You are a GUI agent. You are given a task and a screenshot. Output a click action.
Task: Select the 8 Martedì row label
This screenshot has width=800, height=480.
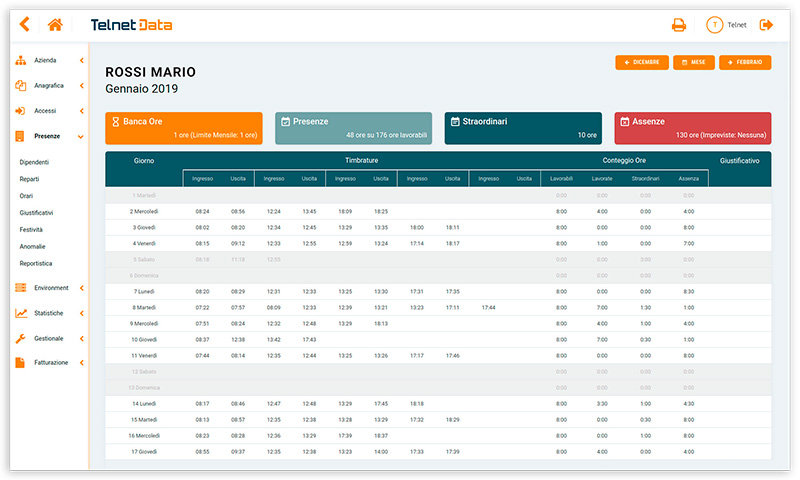pos(144,308)
